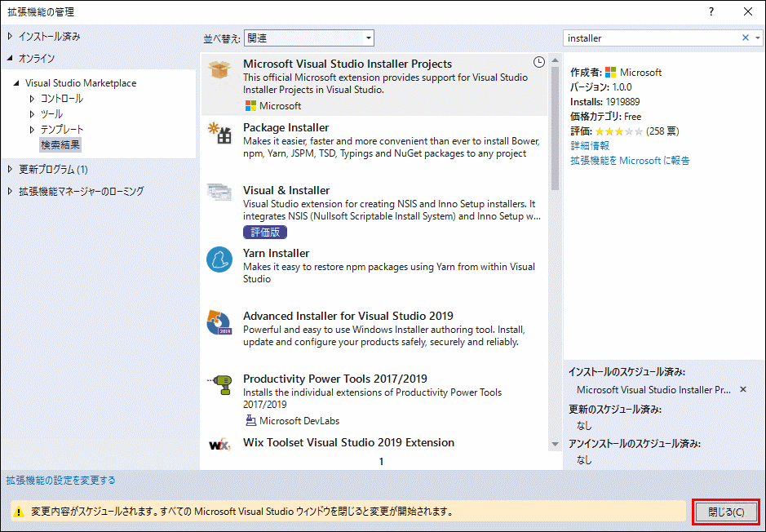766x532 pixels.
Task: Click the Microsoft Visual Studio Installer Projects box icon
Action: tap(219, 69)
